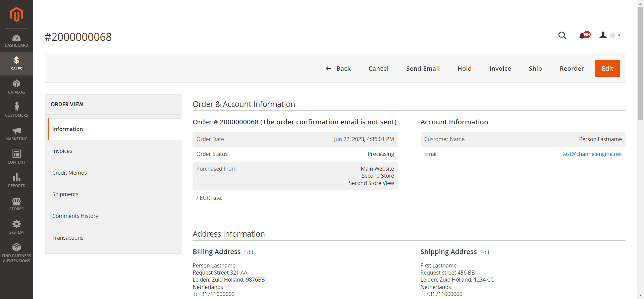Screen dimensions: 644x299
Task: Click the vertical page scrollbar
Action: (x=640, y=64)
